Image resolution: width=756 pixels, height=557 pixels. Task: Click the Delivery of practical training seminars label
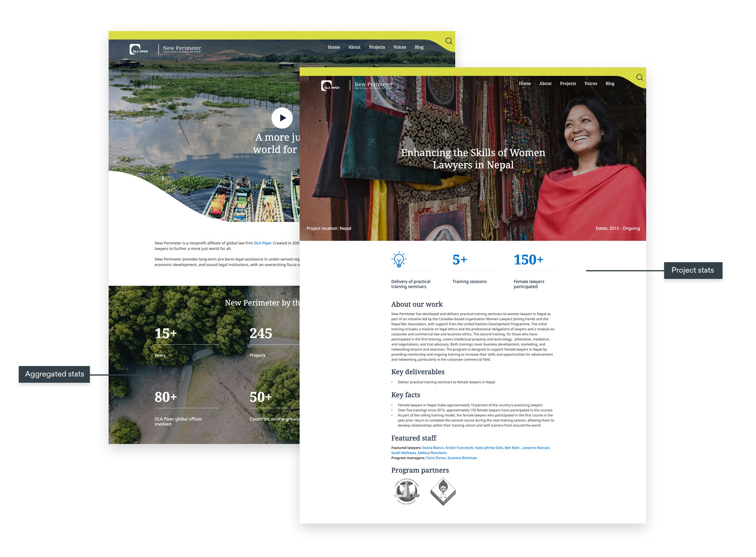[x=411, y=284]
